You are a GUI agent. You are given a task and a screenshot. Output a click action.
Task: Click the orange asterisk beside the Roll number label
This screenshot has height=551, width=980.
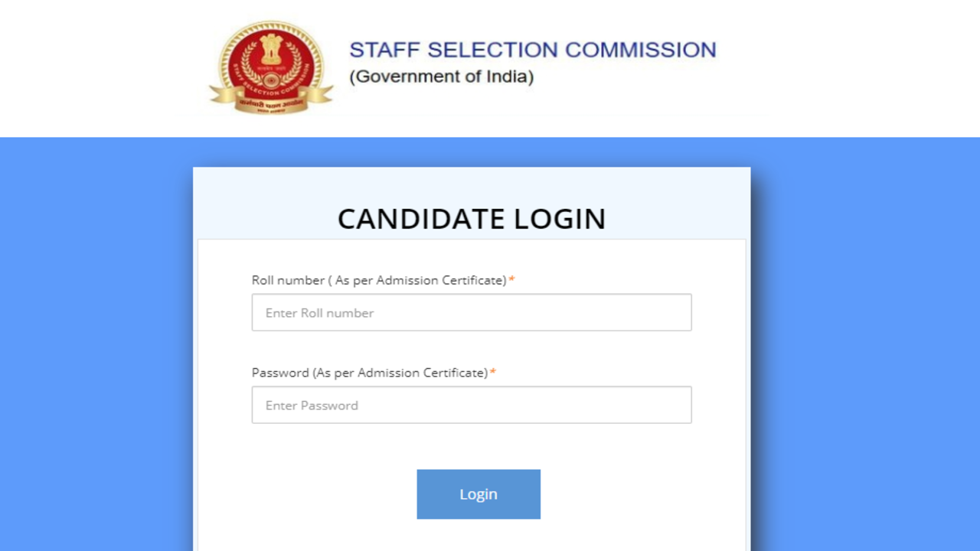point(511,280)
